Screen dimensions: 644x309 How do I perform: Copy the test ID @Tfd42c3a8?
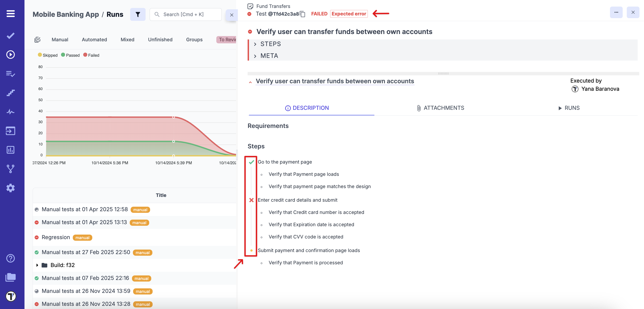303,14
